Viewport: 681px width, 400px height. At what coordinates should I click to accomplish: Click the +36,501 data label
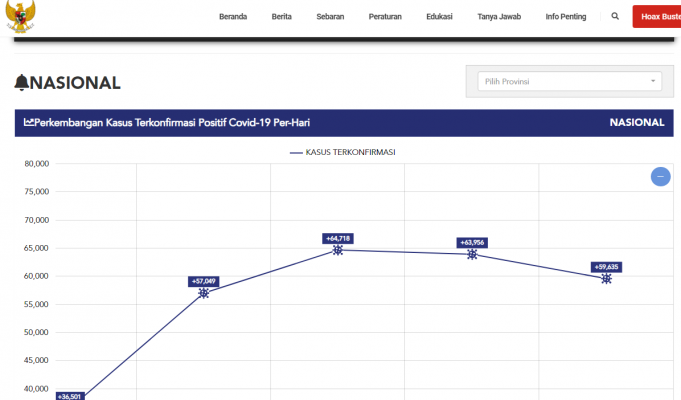pos(69,396)
